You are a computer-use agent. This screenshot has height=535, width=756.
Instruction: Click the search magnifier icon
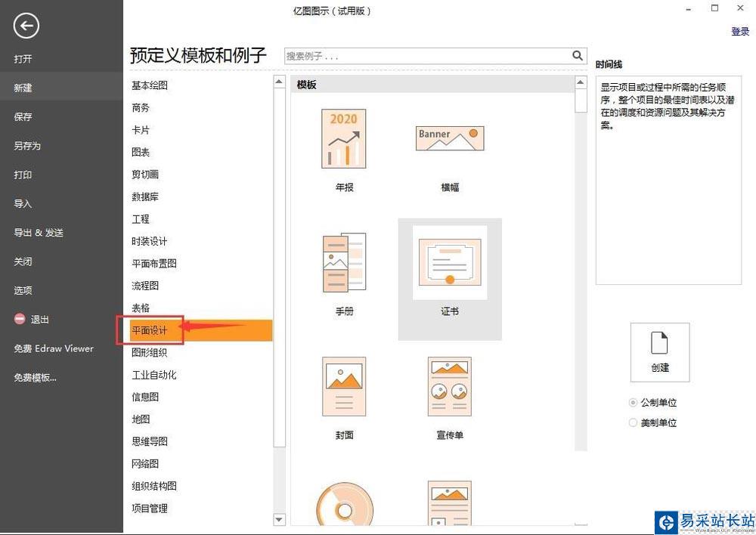(577, 55)
